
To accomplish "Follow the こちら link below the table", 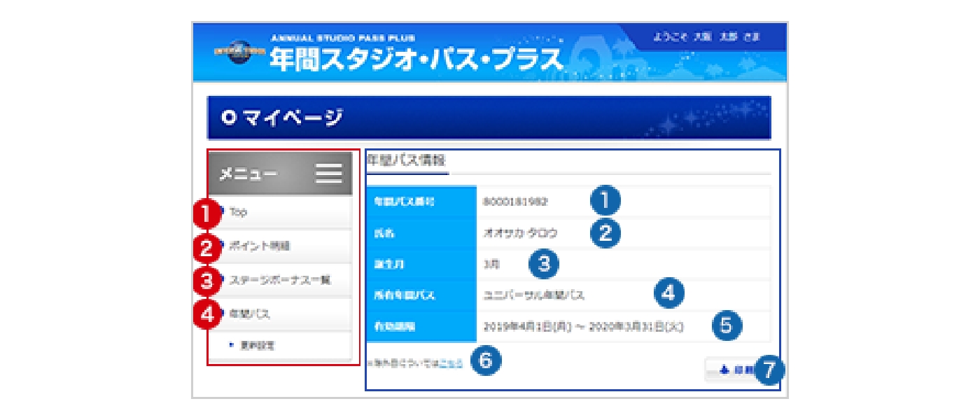I will (x=450, y=363).
